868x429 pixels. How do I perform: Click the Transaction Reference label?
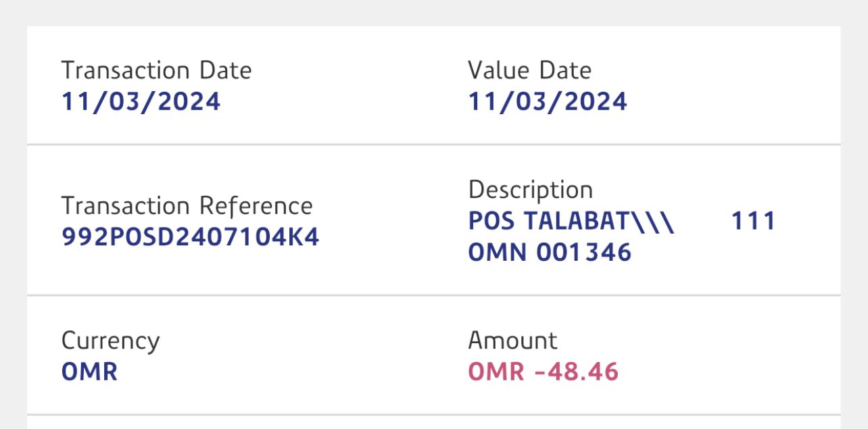(x=187, y=206)
